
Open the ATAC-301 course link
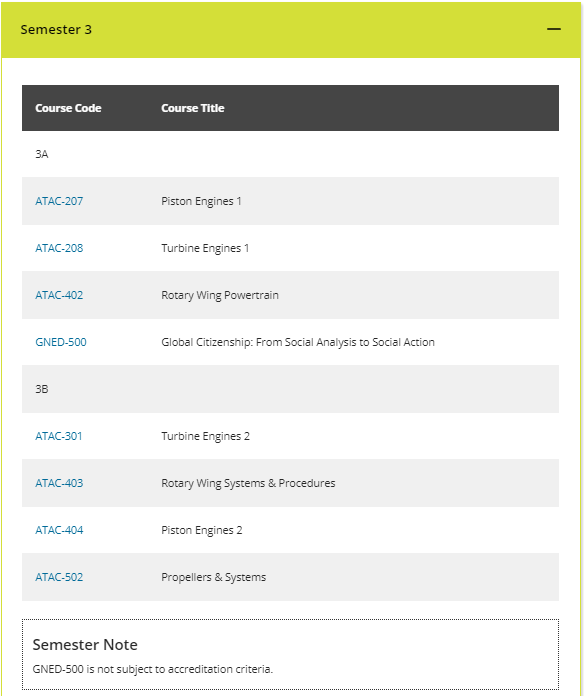click(x=59, y=436)
